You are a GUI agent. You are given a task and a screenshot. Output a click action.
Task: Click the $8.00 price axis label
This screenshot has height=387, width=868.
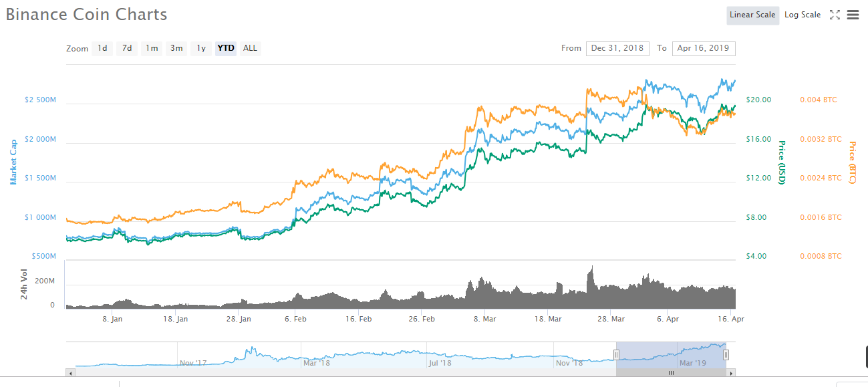pyautogui.click(x=756, y=217)
